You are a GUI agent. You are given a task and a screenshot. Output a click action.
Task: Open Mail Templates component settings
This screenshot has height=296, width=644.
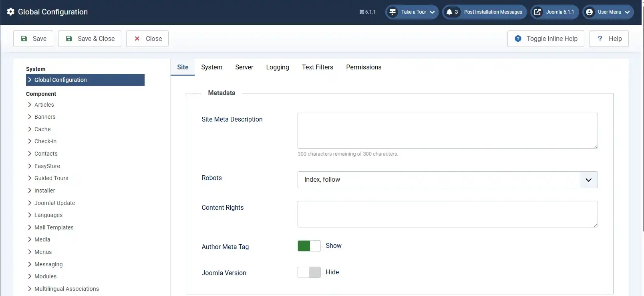(54, 227)
